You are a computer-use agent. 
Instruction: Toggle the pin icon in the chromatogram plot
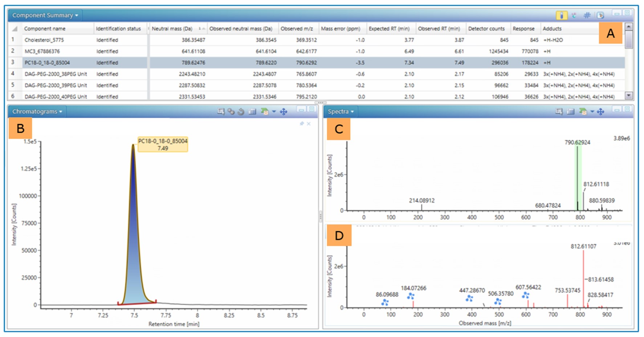coord(302,124)
